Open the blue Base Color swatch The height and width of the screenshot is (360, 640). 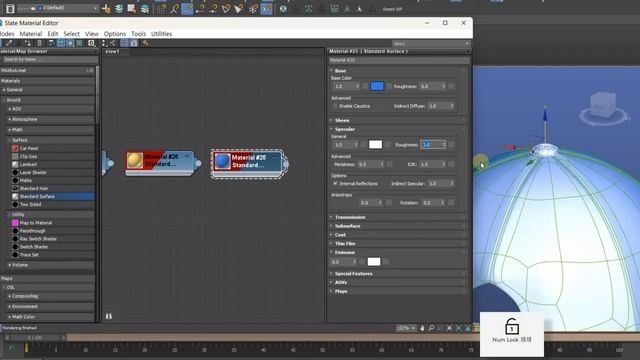pos(377,87)
